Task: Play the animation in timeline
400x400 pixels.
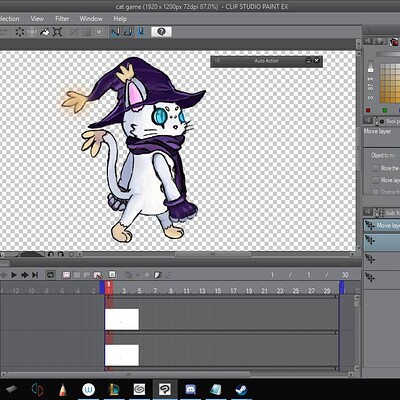Action: click(14, 275)
